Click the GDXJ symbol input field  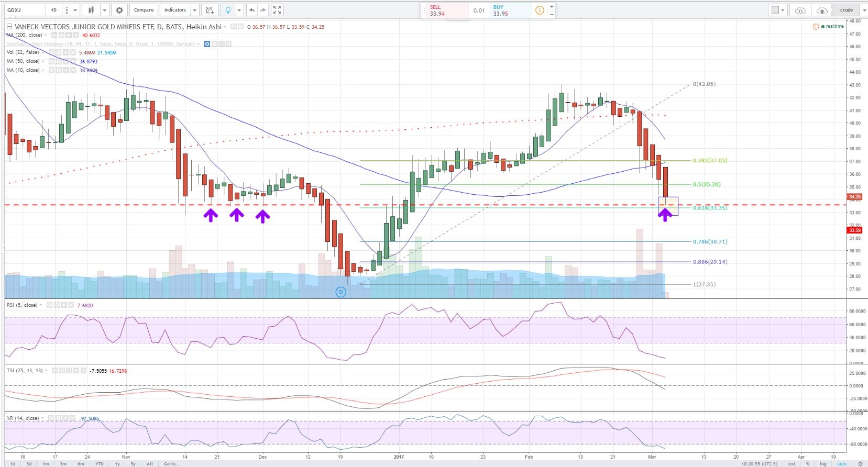25,10
